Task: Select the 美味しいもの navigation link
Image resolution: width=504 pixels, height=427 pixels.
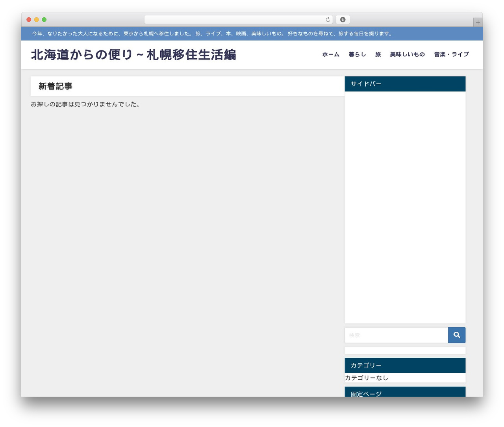Action: point(408,54)
